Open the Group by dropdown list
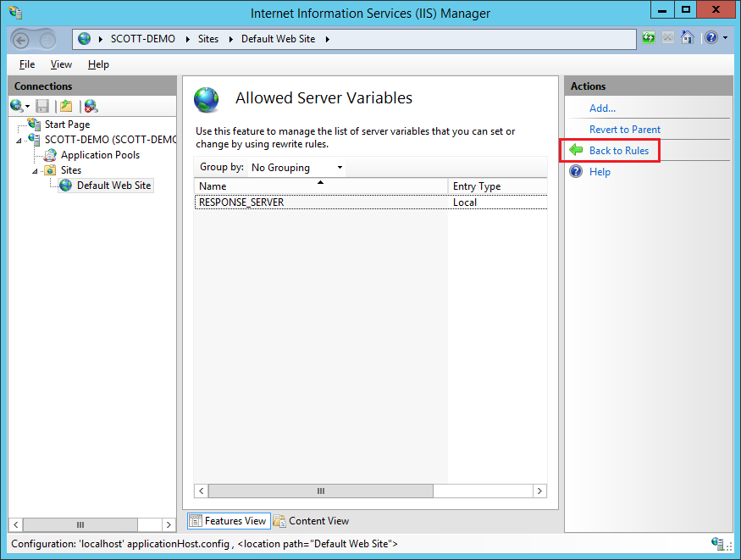The width and height of the screenshot is (741, 560). (x=296, y=168)
